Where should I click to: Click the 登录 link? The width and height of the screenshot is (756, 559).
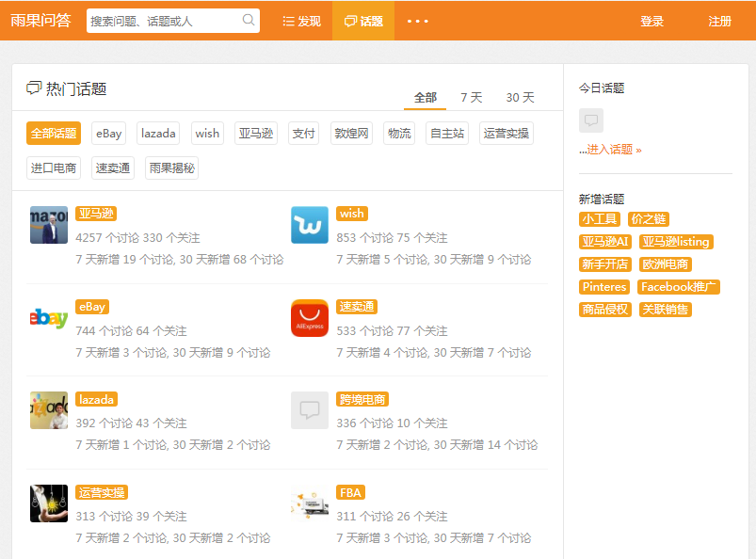[651, 22]
